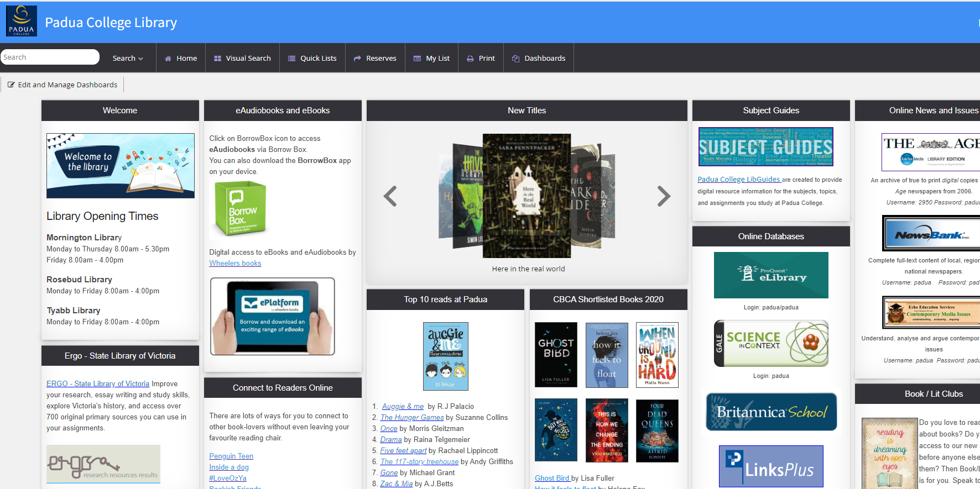Open Zac & Mia link
Image resolution: width=980 pixels, height=489 pixels.
(397, 484)
